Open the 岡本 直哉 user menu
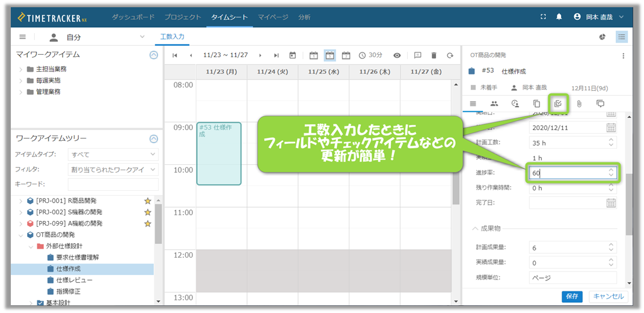This screenshot has width=644, height=313. (x=598, y=17)
